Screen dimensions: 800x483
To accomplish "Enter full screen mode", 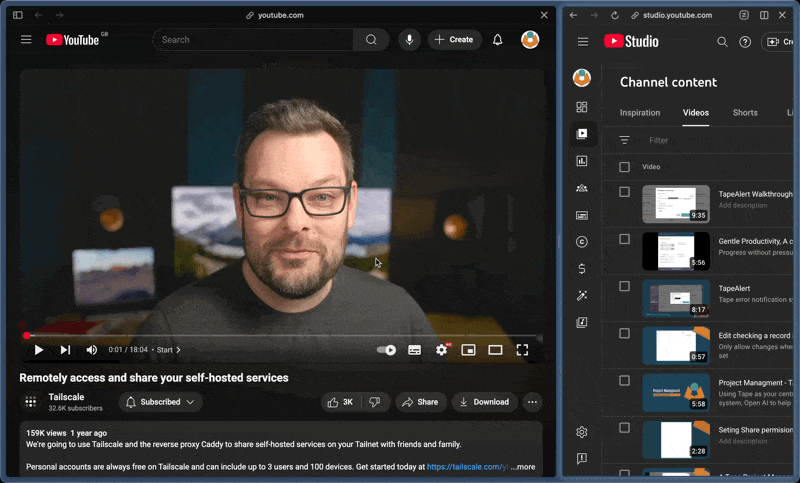I will [522, 350].
